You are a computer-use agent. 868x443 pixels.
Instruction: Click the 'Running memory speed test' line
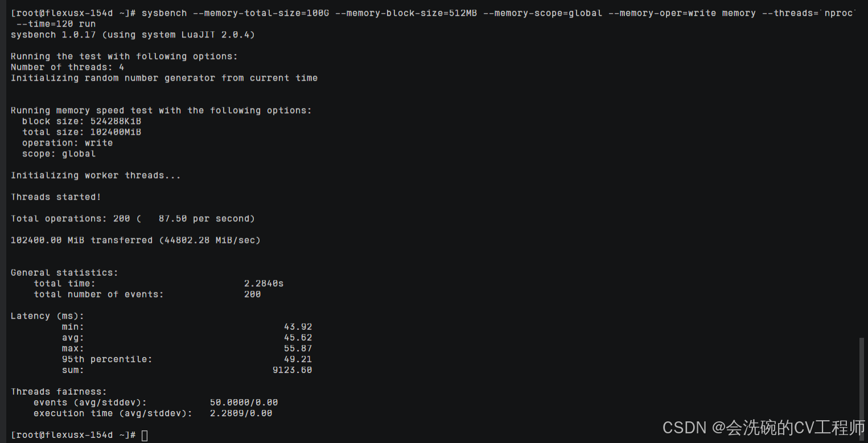click(161, 110)
